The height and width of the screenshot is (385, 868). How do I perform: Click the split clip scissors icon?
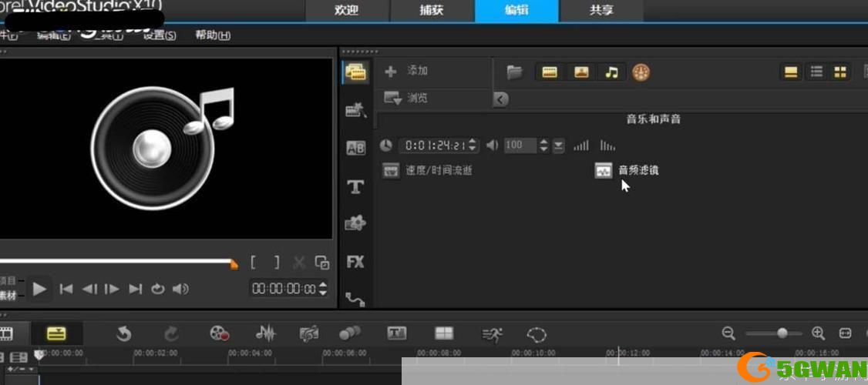pos(299,263)
